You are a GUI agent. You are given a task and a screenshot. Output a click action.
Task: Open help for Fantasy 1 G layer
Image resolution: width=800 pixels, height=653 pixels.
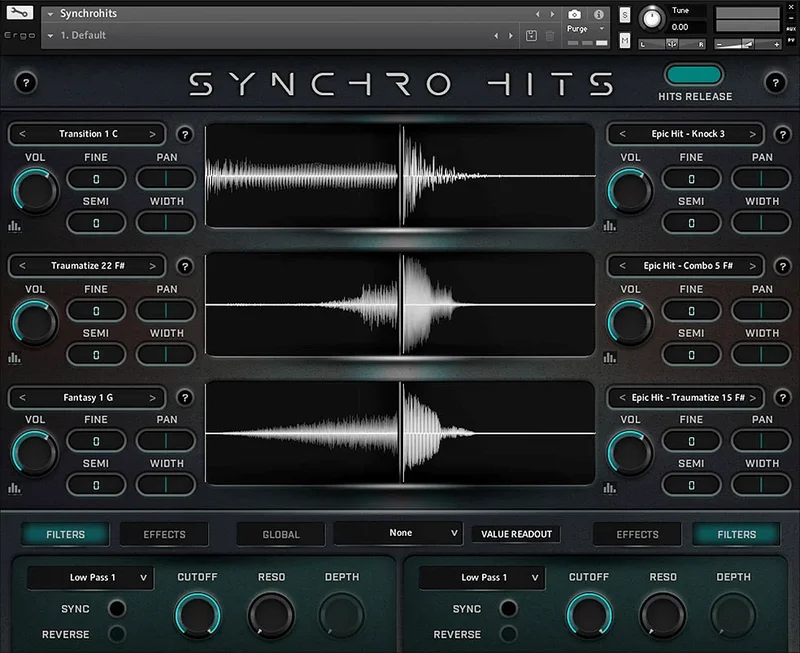pos(185,397)
